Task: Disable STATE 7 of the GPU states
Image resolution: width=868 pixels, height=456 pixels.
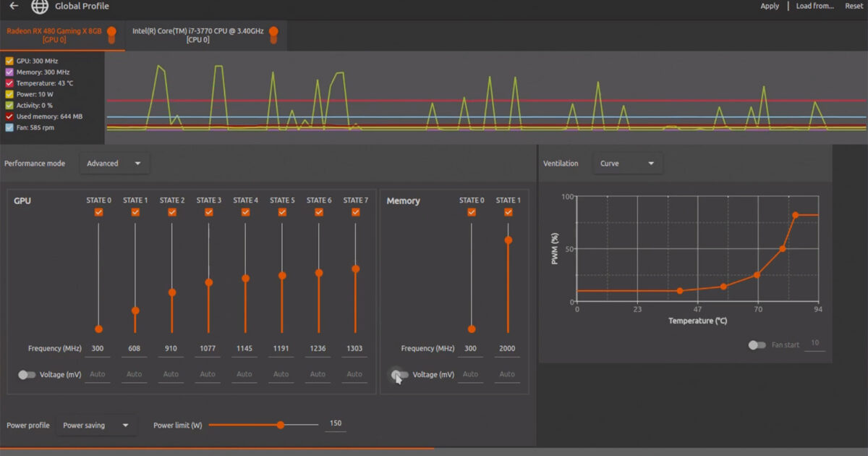Action: (354, 212)
